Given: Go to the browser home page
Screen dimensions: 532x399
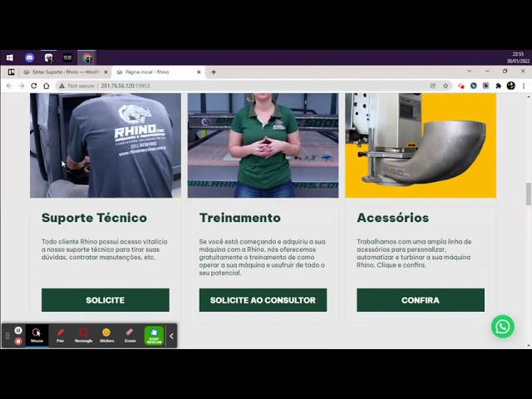Looking at the screenshot, I should point(47,86).
